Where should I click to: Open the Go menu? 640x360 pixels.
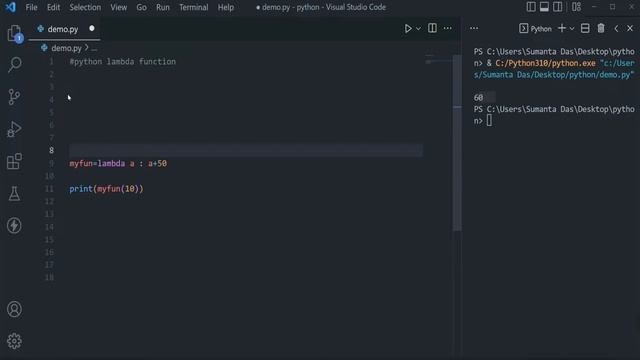141,7
